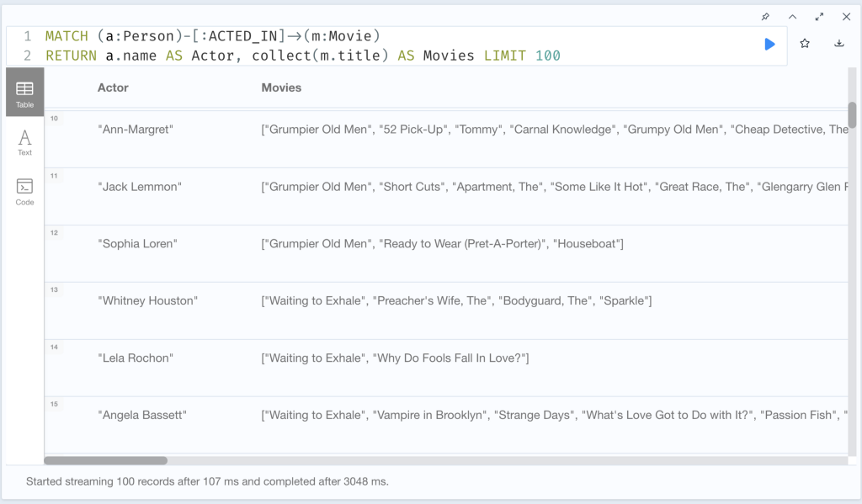Pin the result frame
862x504 pixels.
click(x=765, y=17)
